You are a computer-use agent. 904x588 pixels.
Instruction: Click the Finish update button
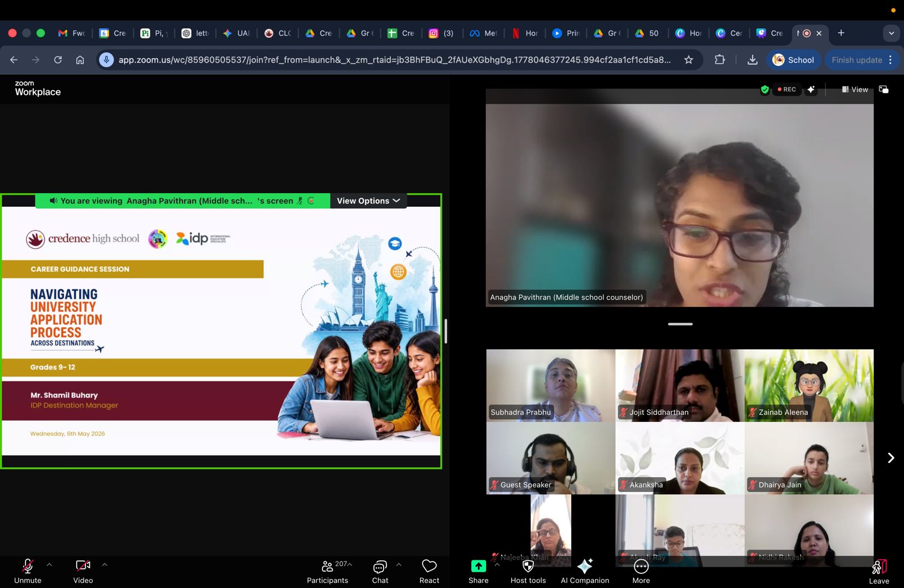click(857, 60)
